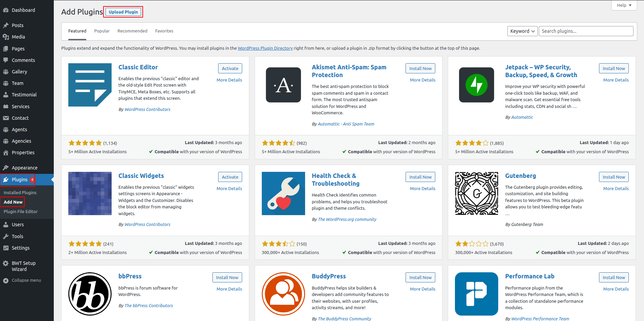Viewport: 644px width, 321px height.
Task: Activate the Classic Editor plugin
Action: (x=230, y=68)
